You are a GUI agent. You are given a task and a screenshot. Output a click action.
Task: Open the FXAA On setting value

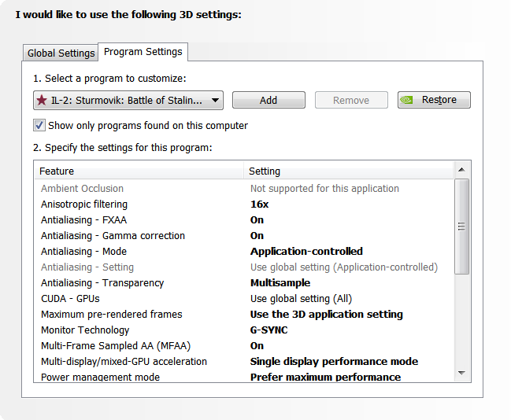[x=257, y=219]
